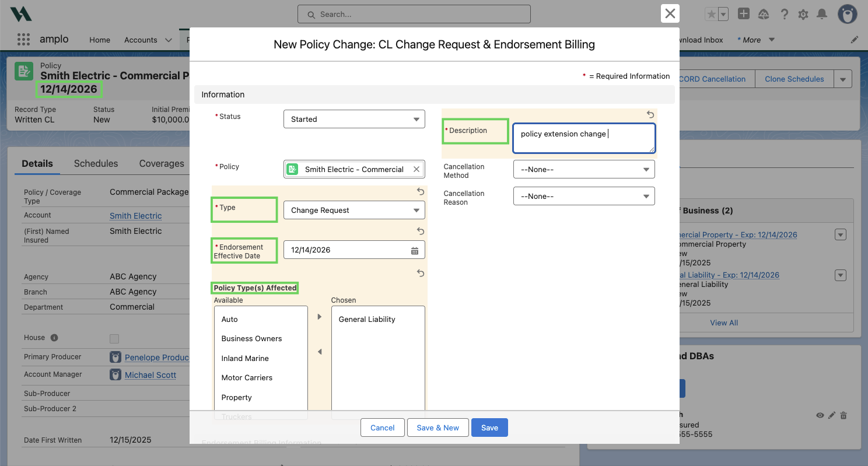
Task: Switch to the Details tab
Action: click(x=37, y=163)
